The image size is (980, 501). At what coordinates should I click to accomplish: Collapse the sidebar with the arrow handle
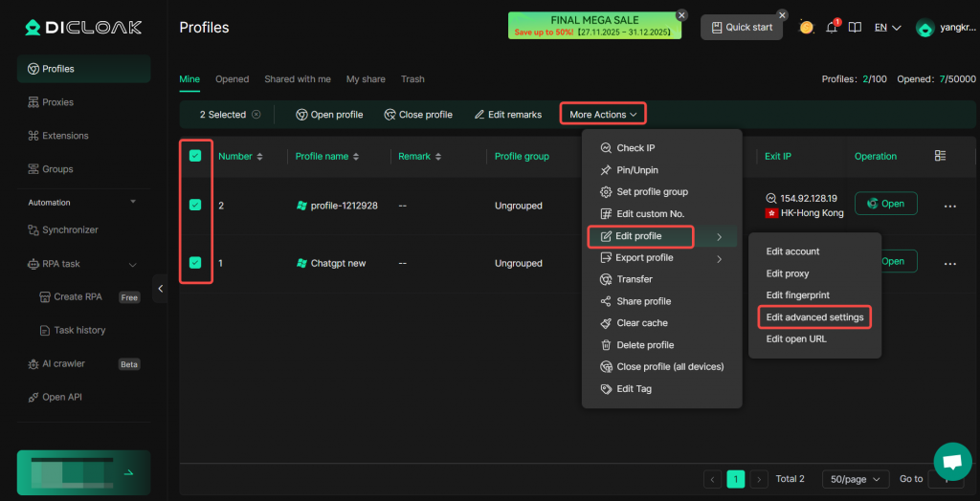(x=160, y=288)
